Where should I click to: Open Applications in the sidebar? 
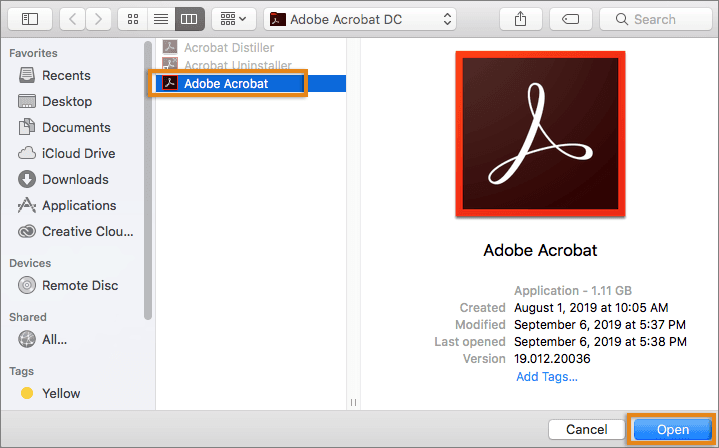click(79, 205)
